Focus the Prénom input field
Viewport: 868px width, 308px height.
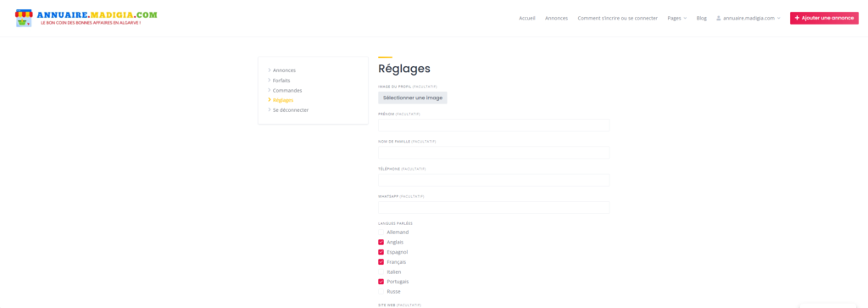(494, 126)
